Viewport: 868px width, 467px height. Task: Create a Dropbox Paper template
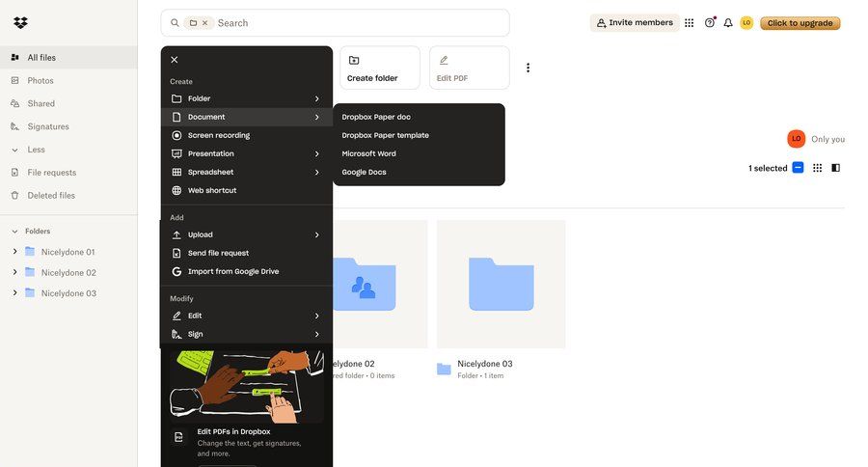click(x=420, y=135)
